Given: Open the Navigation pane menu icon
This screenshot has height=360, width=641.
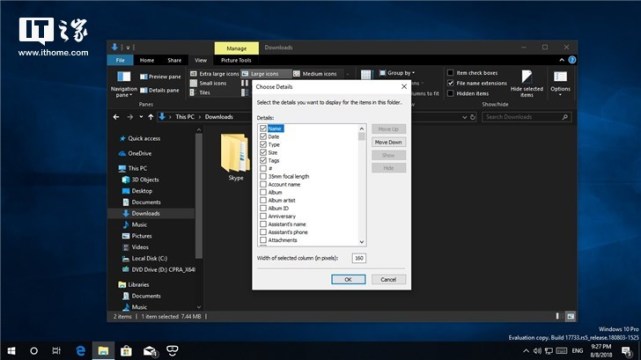Looking at the screenshot, I should tap(123, 76).
